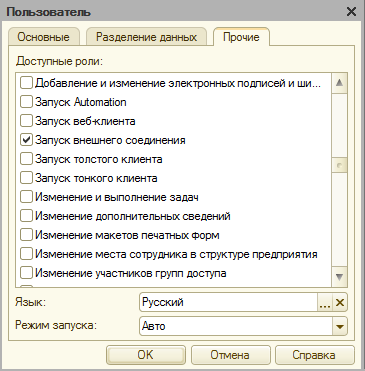Image resolution: width=365 pixels, height=371 pixels.
Task: Click the roles list scroll-down arrow
Action: pos(339,277)
